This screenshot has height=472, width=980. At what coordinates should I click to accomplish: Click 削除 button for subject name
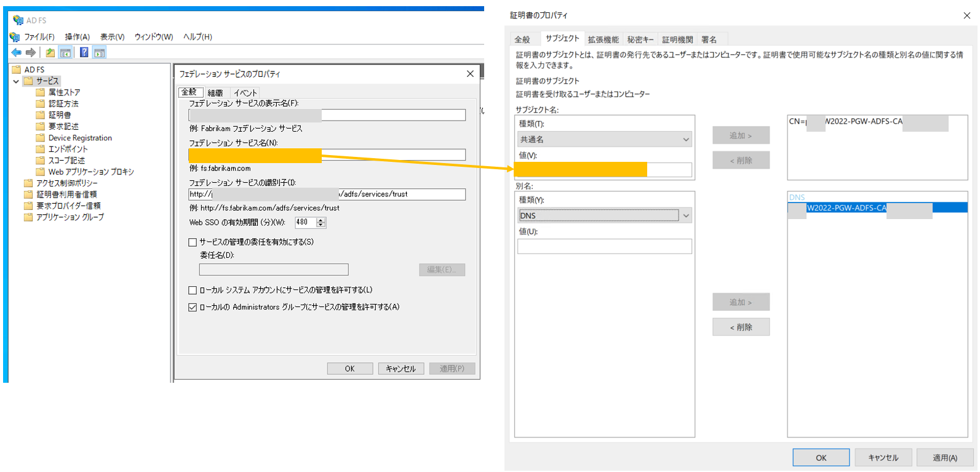point(741,161)
